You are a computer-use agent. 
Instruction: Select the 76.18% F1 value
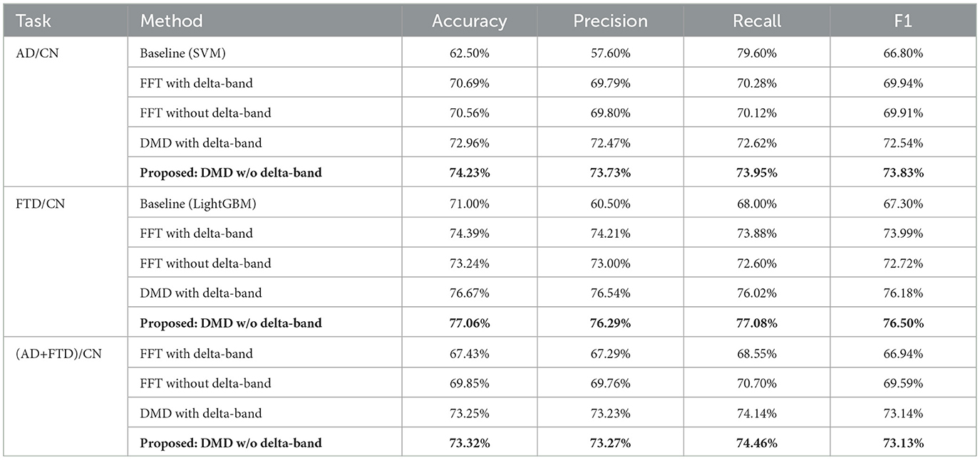click(x=902, y=293)
